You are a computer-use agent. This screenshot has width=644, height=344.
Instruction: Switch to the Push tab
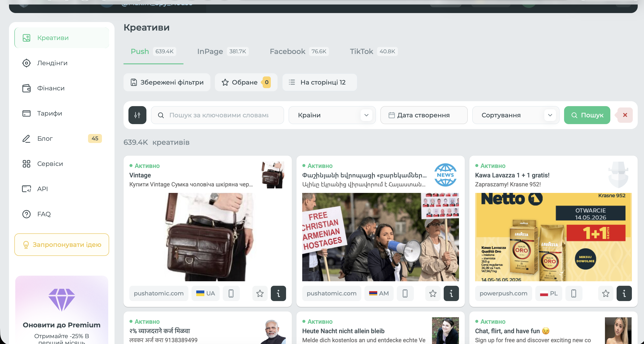tap(153, 51)
